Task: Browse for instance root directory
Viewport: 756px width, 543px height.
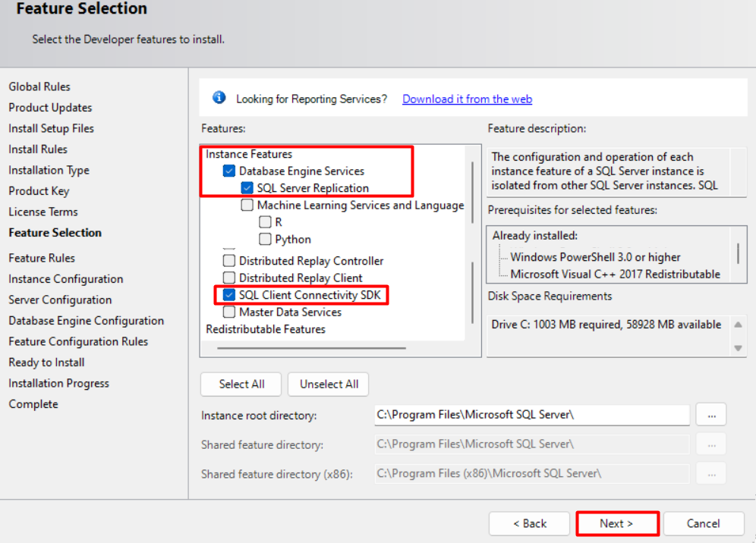Action: coord(711,415)
